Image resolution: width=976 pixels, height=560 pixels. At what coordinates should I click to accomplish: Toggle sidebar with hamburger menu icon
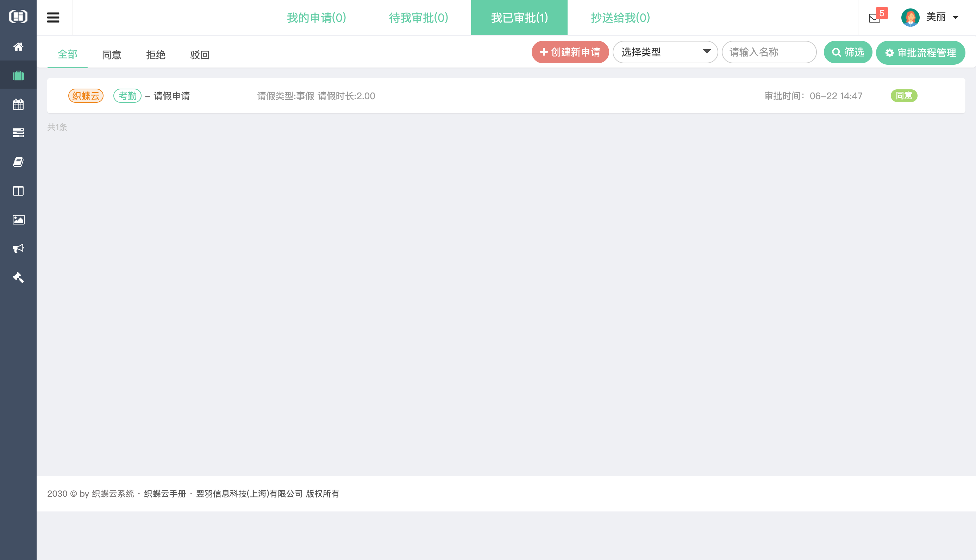coord(53,17)
